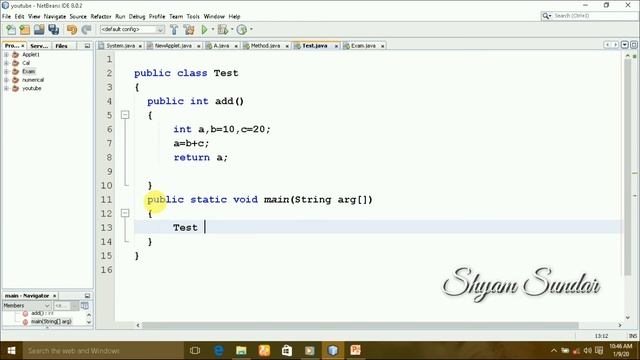Open Microsoft Edge from the taskbar
This screenshot has height=360, width=640.
[218, 351]
